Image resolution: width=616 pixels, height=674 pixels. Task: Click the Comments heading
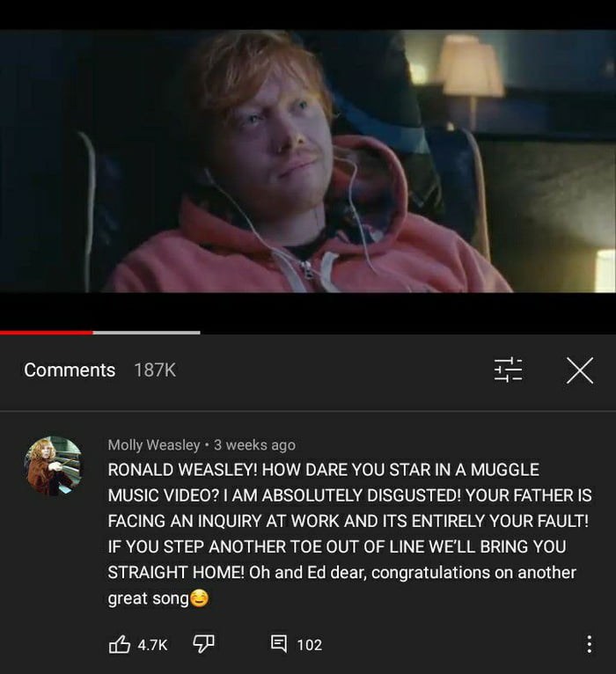pos(70,370)
